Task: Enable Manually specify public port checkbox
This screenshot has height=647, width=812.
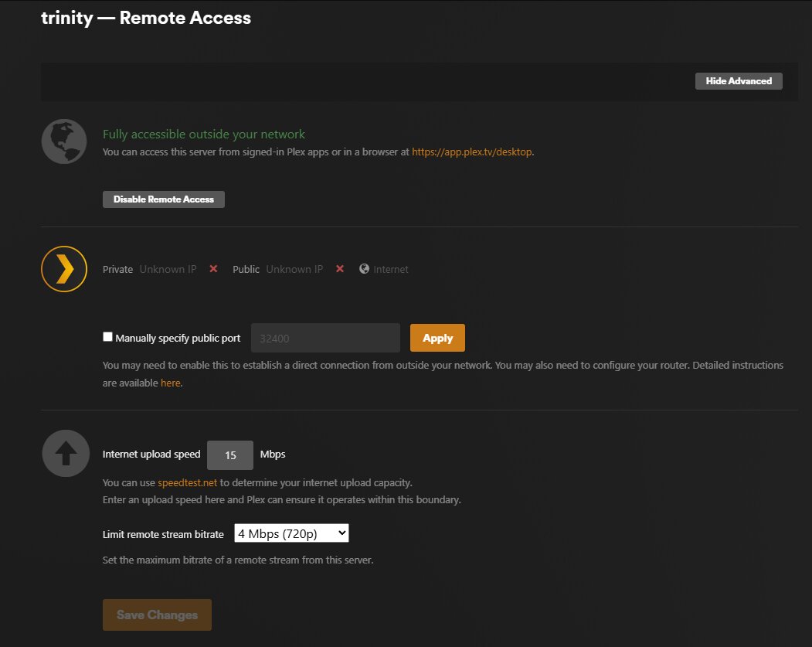Action: pos(108,337)
